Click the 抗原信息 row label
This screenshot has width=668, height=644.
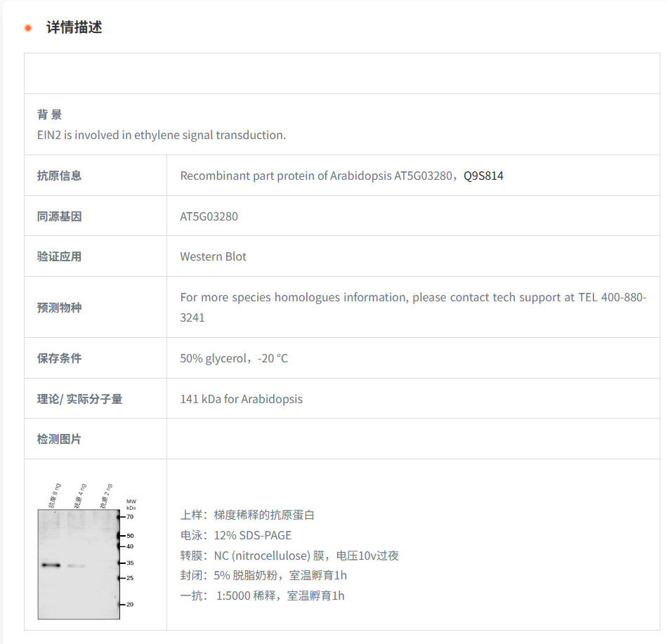(60, 176)
